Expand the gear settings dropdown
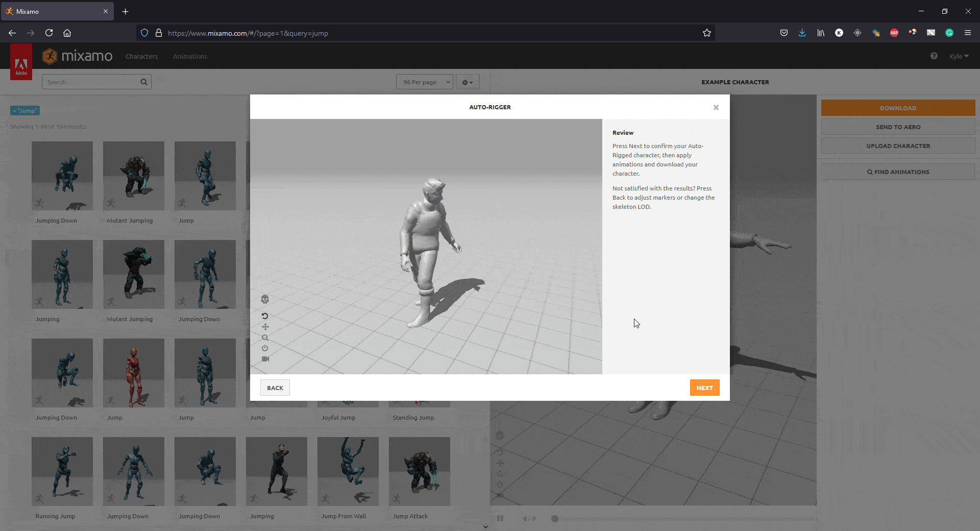 tap(468, 82)
